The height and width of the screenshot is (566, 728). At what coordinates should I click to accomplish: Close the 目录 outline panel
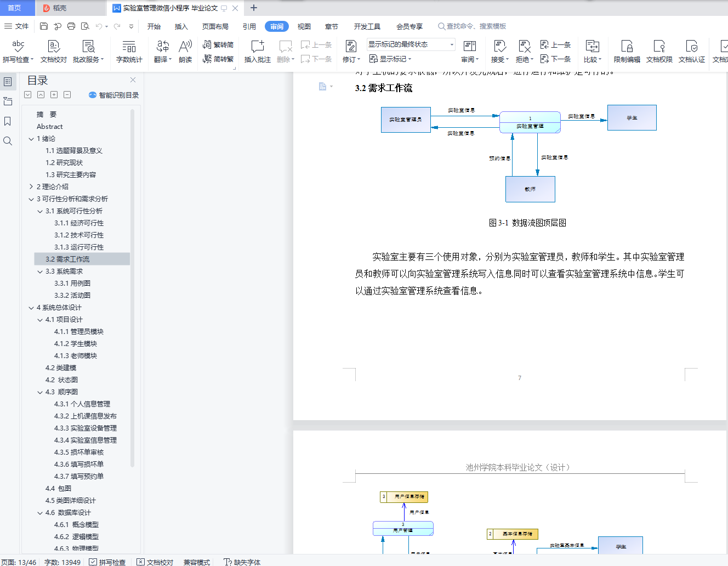pyautogui.click(x=133, y=80)
